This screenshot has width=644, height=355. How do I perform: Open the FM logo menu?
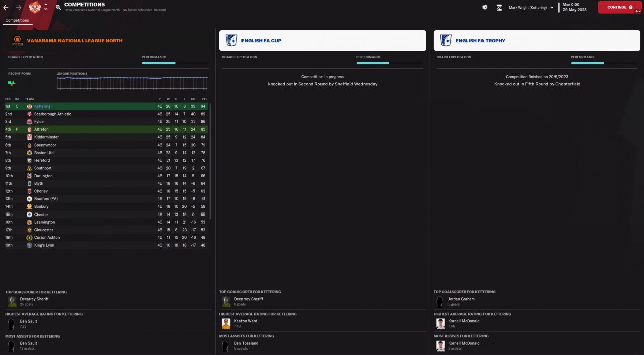[499, 7]
